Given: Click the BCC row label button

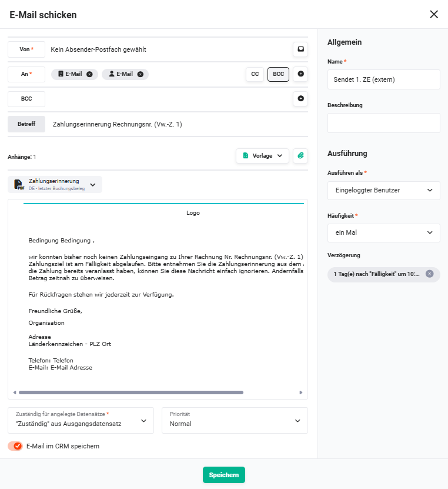Looking at the screenshot, I should pyautogui.click(x=26, y=99).
